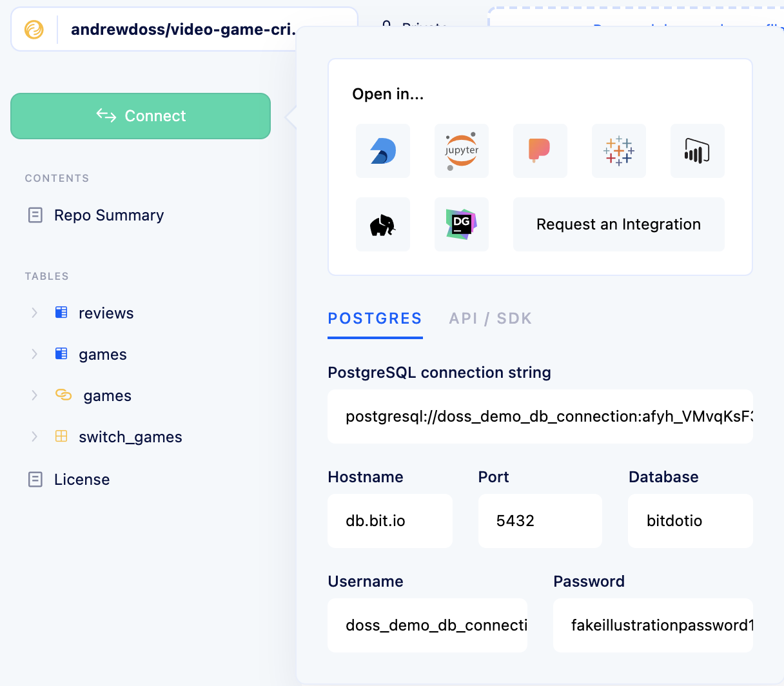Click blue games table icon

(61, 354)
